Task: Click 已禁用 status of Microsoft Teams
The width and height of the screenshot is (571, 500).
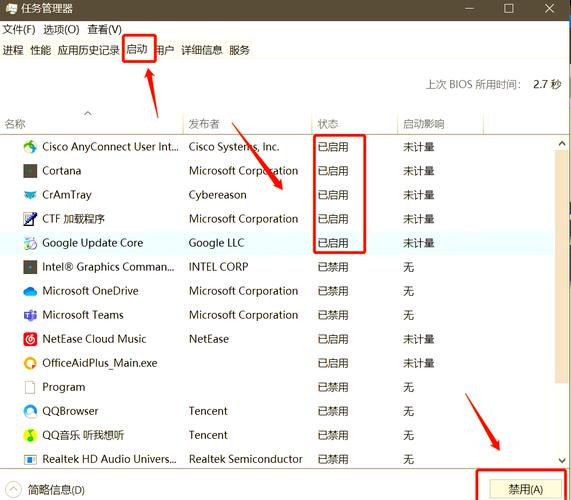Action: (x=333, y=315)
